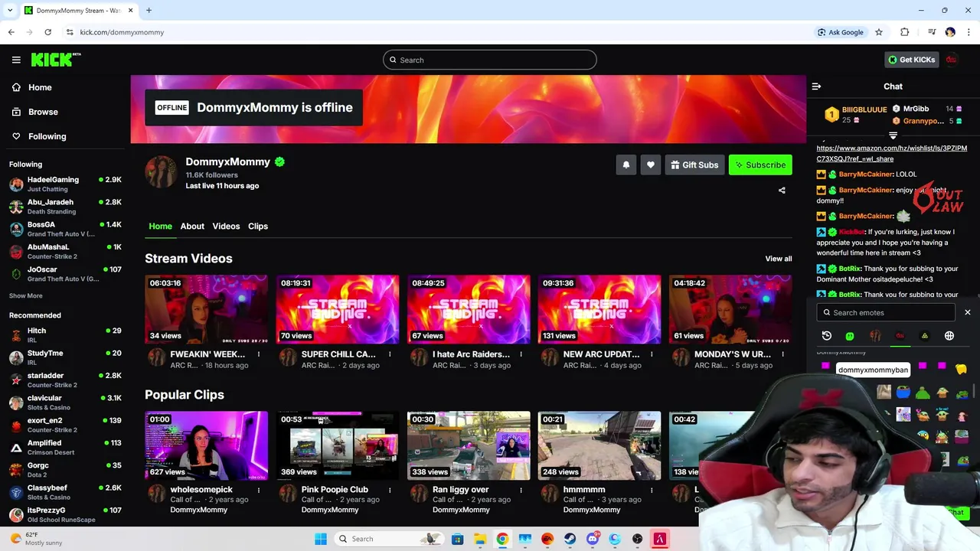Open the hamburger sidebar menu

16,60
